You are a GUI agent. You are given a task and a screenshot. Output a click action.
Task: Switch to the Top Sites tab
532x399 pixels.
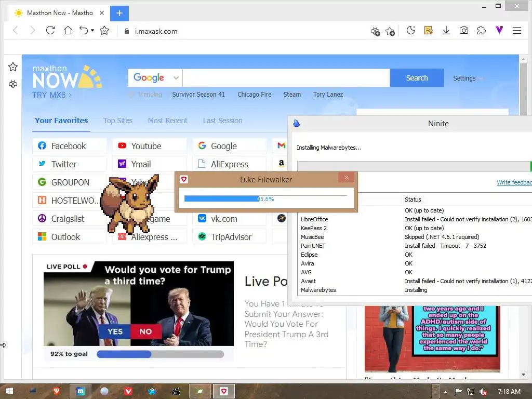click(118, 121)
